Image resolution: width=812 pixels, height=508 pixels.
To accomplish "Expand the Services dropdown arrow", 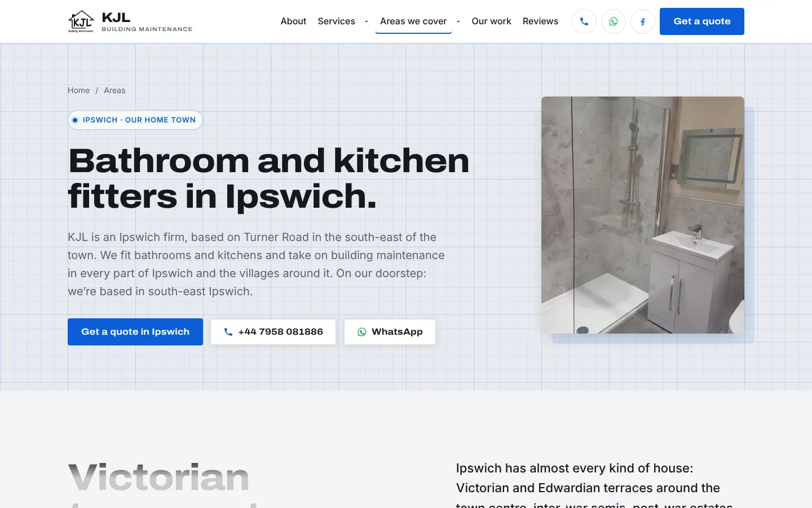I will click(x=367, y=21).
